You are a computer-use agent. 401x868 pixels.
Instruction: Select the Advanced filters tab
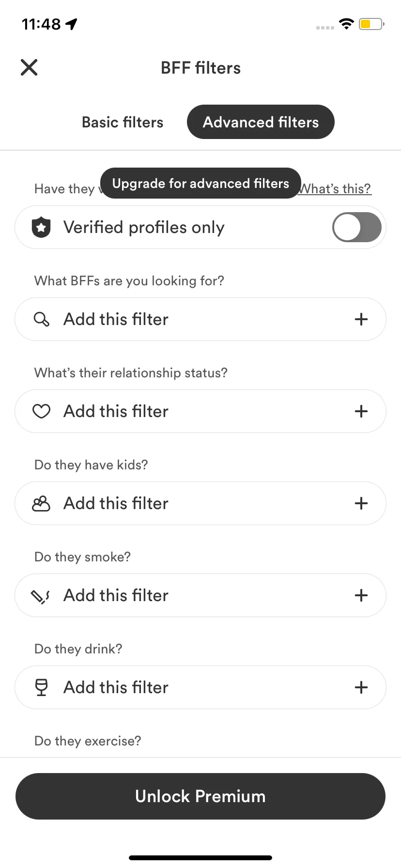[261, 122]
